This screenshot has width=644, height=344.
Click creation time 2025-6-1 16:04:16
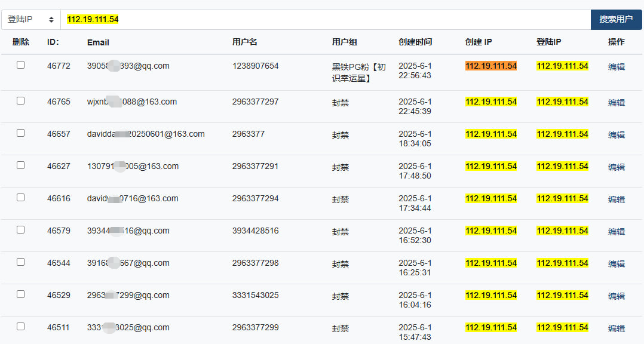pos(415,300)
